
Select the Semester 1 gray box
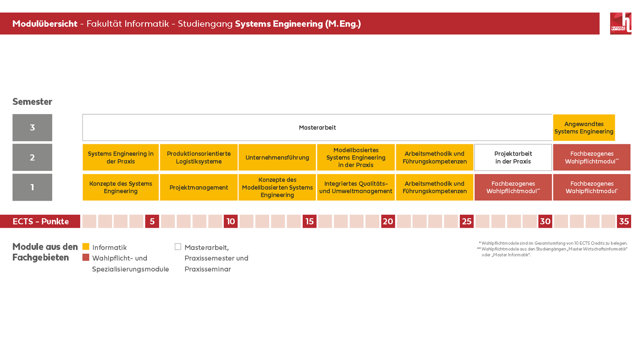[32, 187]
